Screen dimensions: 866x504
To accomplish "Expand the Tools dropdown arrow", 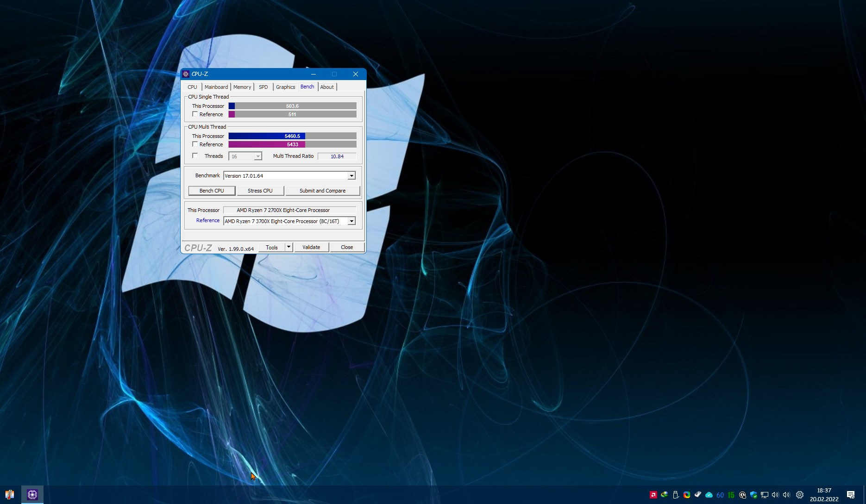I will pyautogui.click(x=289, y=247).
